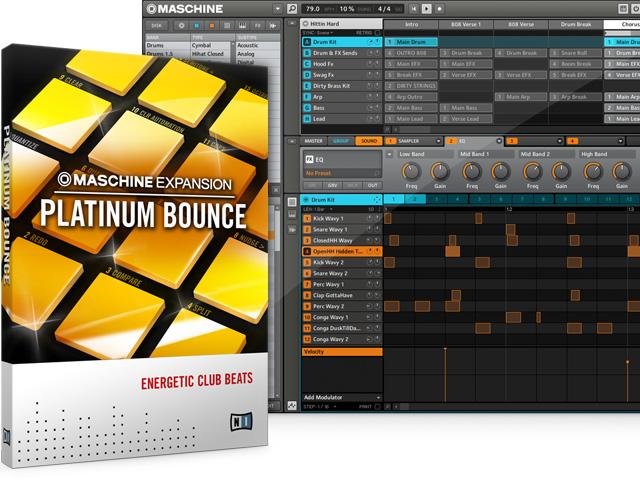Select the Main Drum scene clip in Intro

pyautogui.click(x=418, y=43)
